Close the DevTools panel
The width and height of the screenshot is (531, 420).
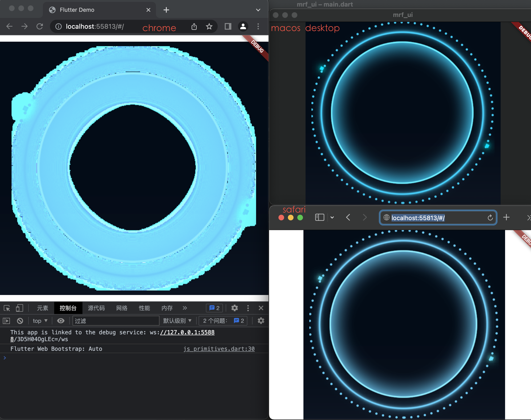(x=261, y=308)
